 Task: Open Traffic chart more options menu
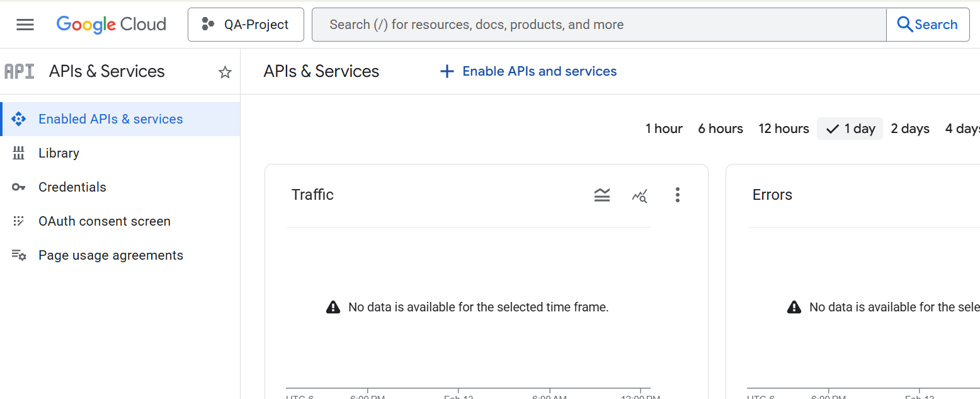coord(678,195)
